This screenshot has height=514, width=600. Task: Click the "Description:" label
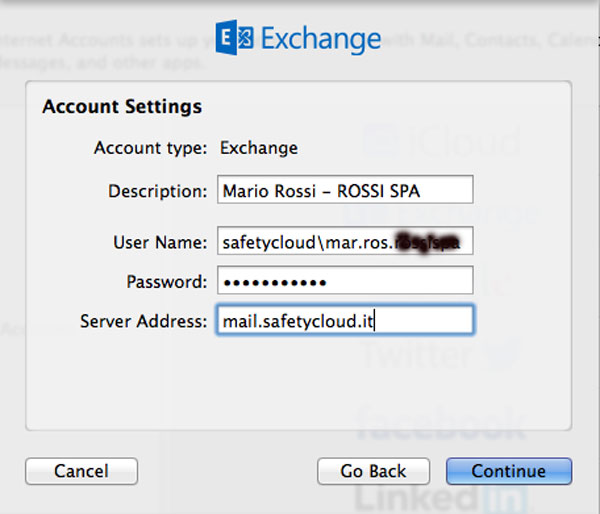tap(158, 191)
